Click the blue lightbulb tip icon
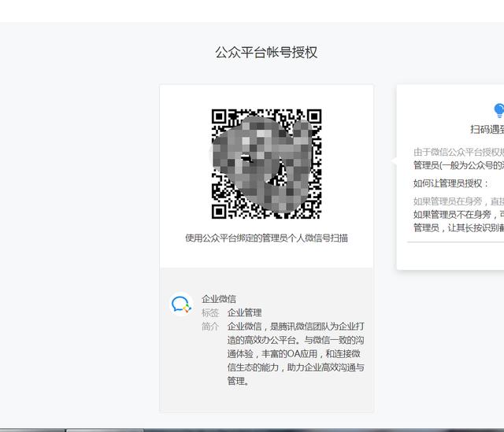The height and width of the screenshot is (432, 504). coord(498,110)
